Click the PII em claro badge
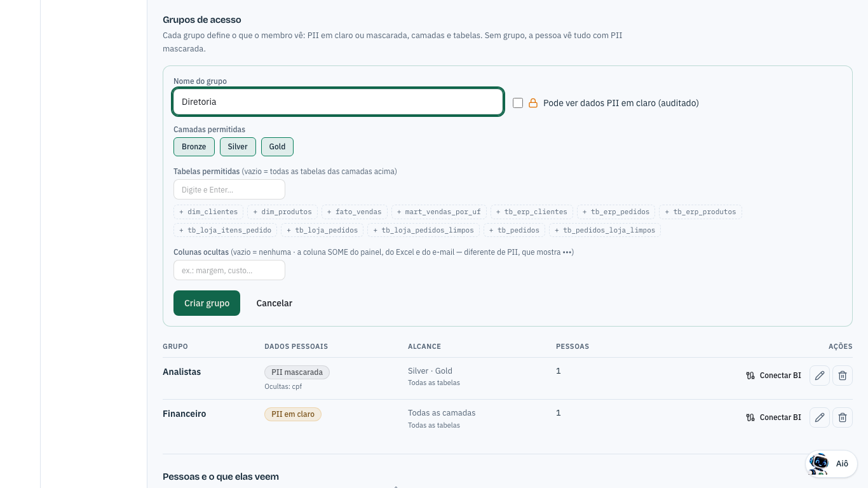This screenshot has width=868, height=488. [x=293, y=414]
